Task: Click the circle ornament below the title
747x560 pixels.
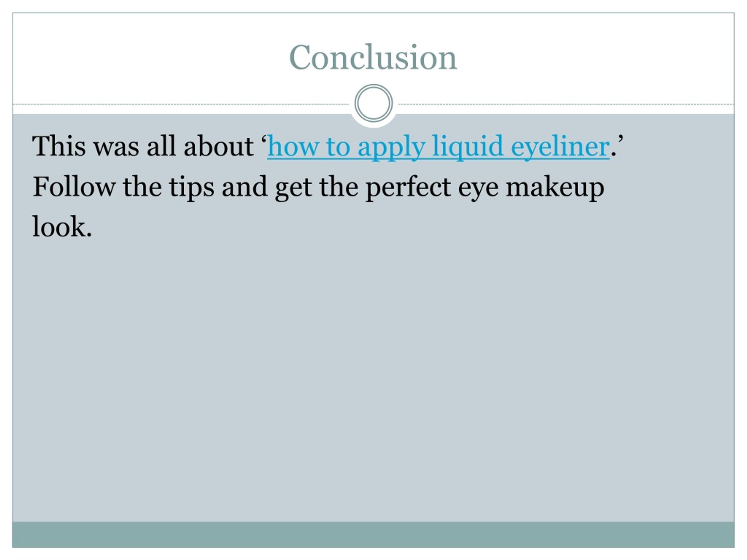Action: click(x=373, y=103)
